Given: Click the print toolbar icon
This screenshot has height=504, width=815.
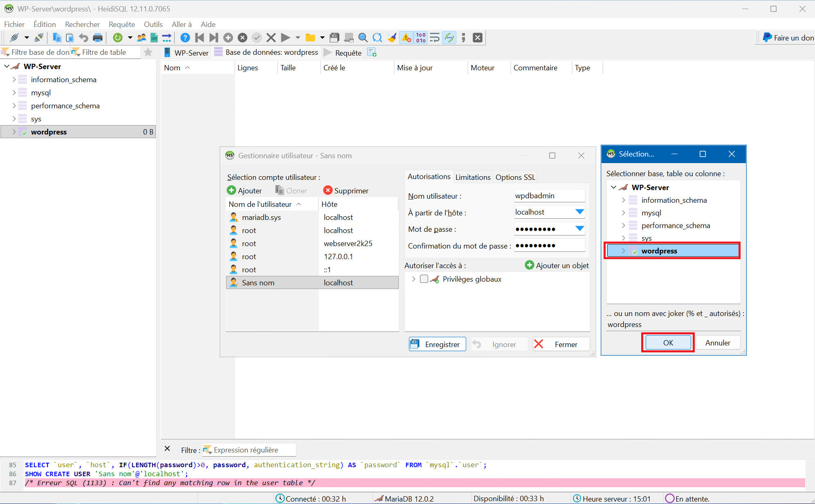Looking at the screenshot, I should 98,38.
